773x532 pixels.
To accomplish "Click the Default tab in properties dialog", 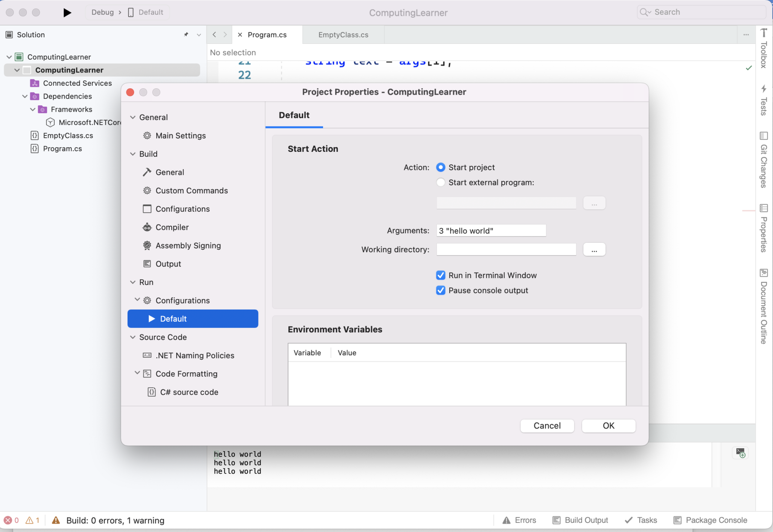I will pos(294,115).
